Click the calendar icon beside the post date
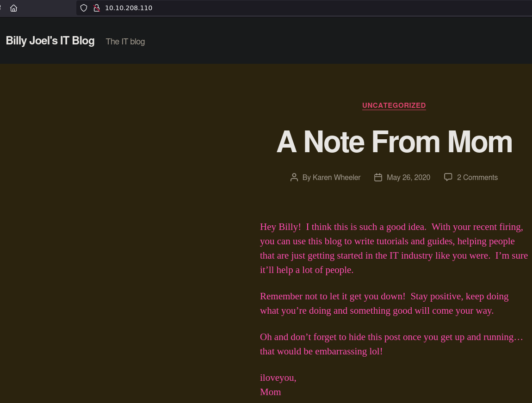The width and height of the screenshot is (532, 403). pos(378,177)
